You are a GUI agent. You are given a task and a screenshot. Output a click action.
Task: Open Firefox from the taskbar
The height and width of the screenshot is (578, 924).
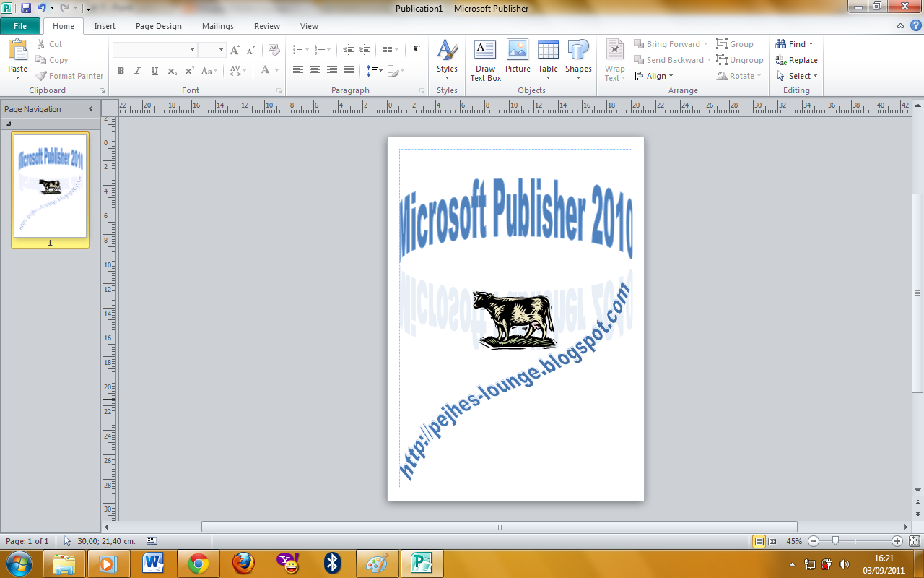(244, 564)
